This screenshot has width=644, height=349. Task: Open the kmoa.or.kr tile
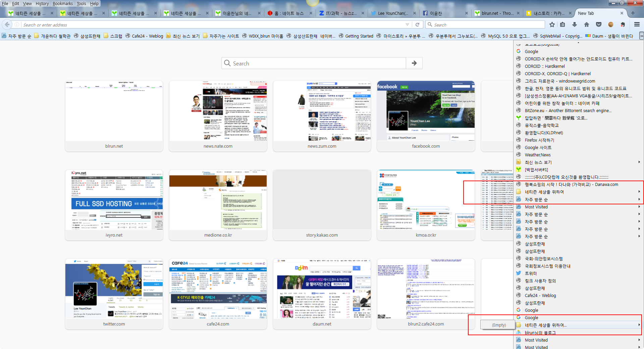[426, 205]
